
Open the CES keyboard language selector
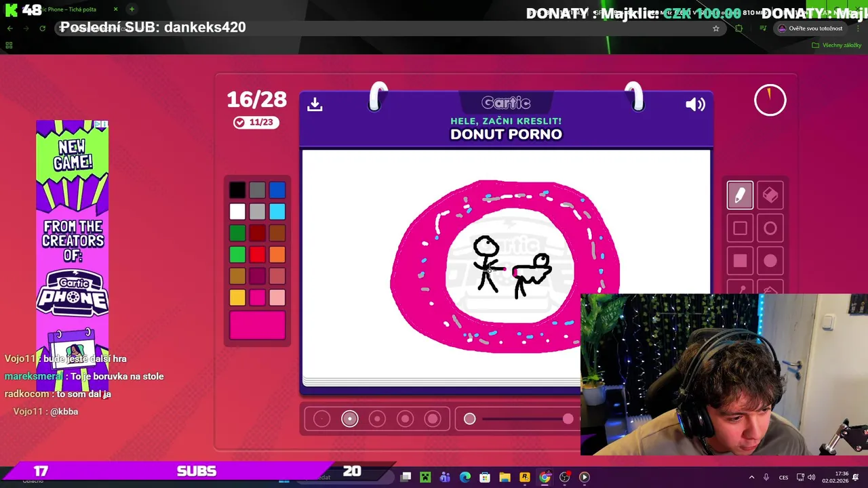(783, 477)
